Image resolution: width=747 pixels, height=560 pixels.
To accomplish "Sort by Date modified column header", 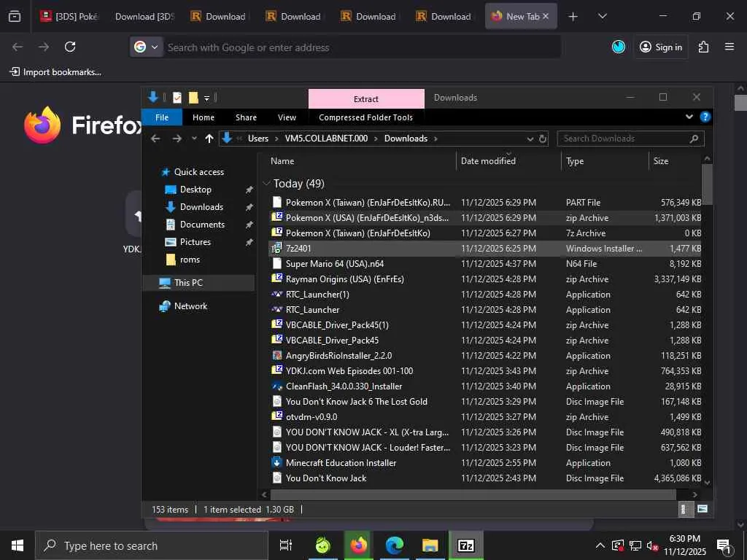I will point(488,161).
